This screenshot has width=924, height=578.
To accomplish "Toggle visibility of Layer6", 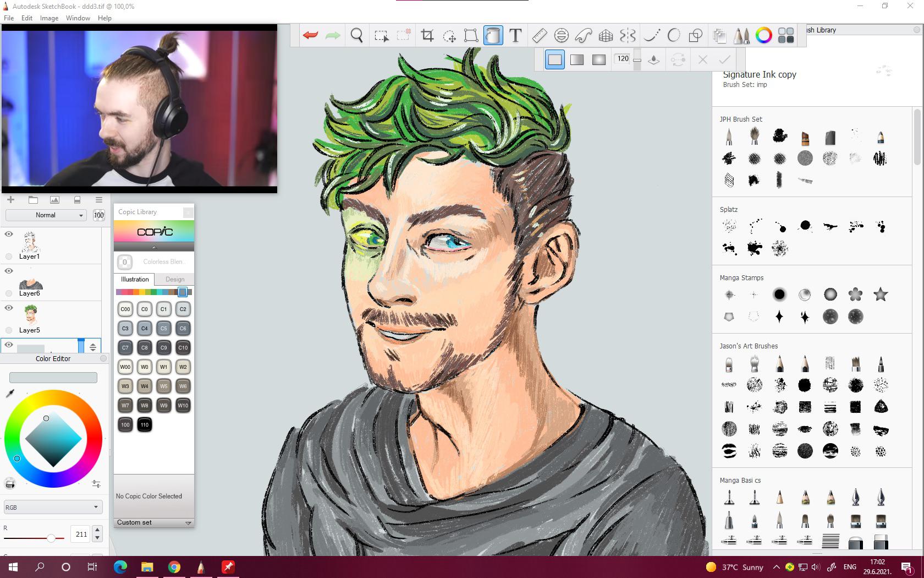I will coord(8,271).
